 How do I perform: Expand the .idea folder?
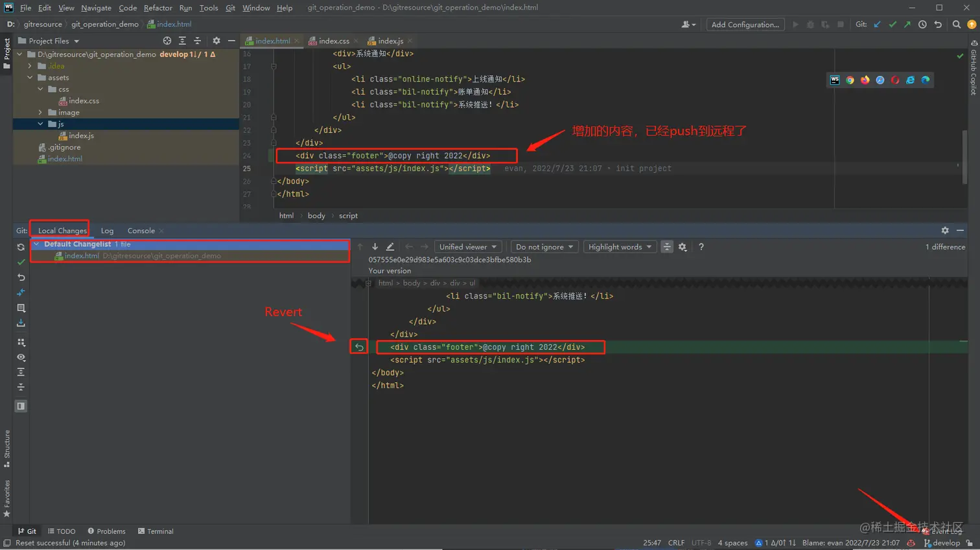click(x=30, y=66)
